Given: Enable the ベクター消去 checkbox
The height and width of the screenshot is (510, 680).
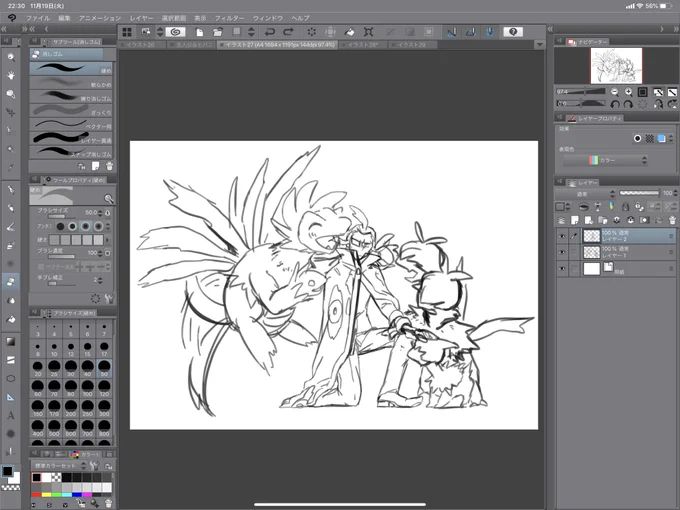Looking at the screenshot, I should point(41,267).
